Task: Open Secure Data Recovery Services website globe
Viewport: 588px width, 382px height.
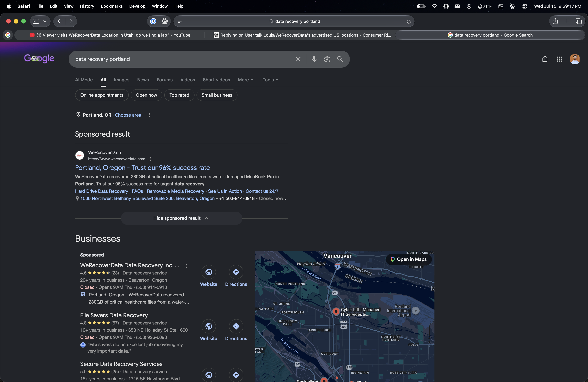Action: [x=209, y=375]
